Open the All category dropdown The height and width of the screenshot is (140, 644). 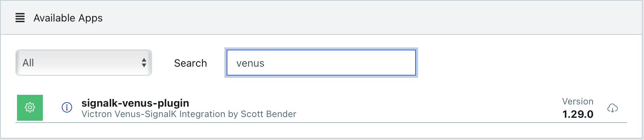(84, 63)
